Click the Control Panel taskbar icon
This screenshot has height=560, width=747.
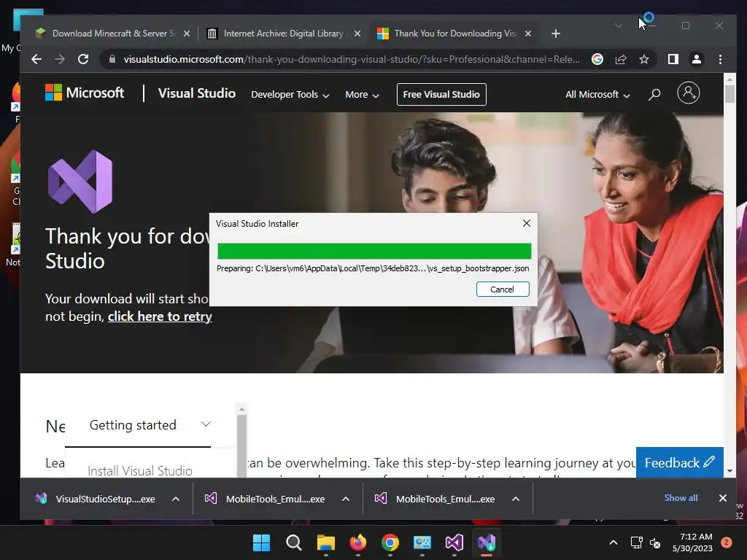pyautogui.click(x=422, y=542)
